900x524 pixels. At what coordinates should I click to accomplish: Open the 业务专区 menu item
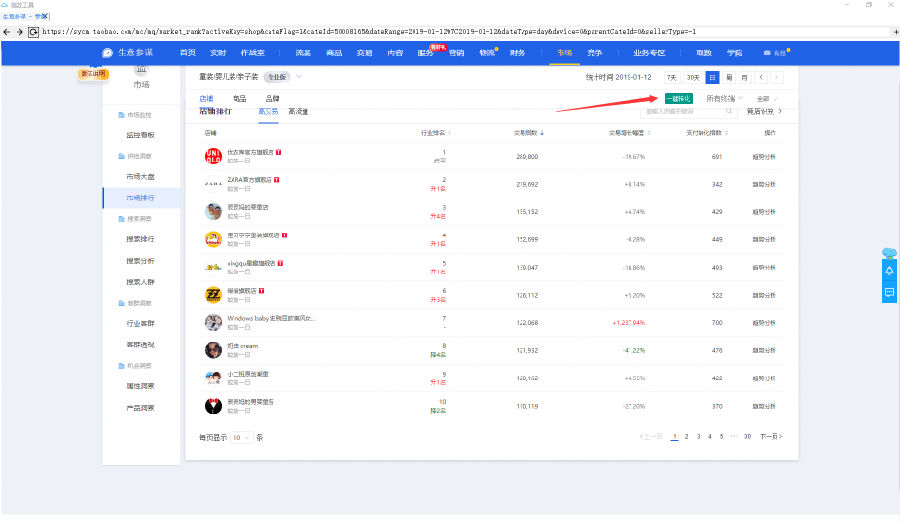(x=649, y=53)
